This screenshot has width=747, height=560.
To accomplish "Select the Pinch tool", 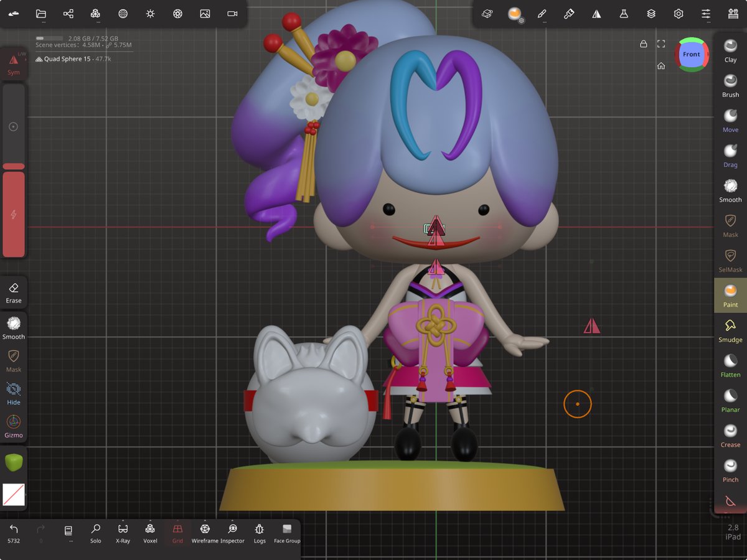I will pyautogui.click(x=730, y=470).
